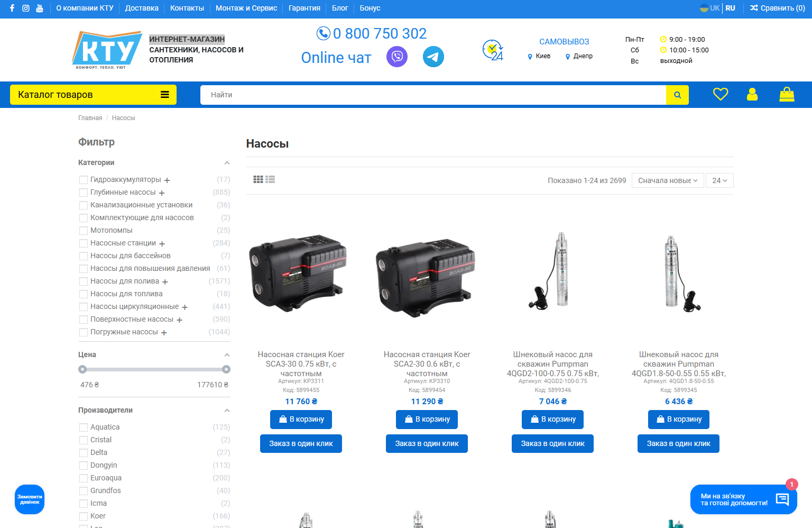Expand Глубинные насосы subcategories plus
812x528 pixels.
[162, 193]
